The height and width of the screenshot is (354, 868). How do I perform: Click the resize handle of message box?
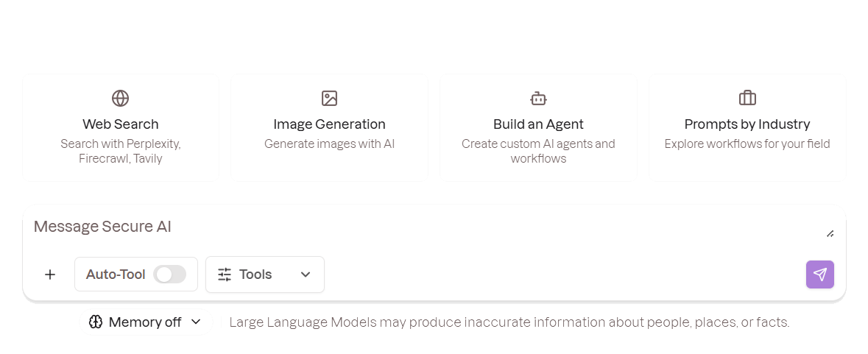(830, 233)
